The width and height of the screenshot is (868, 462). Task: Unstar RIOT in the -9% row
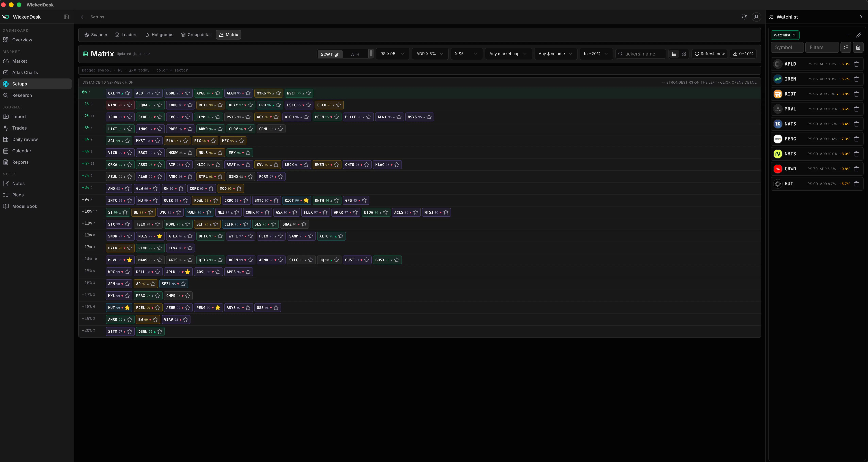pyautogui.click(x=306, y=201)
